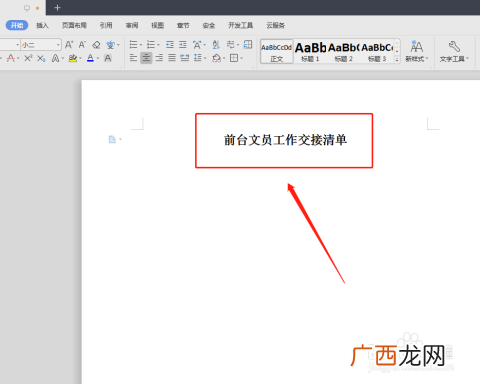Toggle center alignment
The height and width of the screenshot is (384, 480).
(146, 58)
